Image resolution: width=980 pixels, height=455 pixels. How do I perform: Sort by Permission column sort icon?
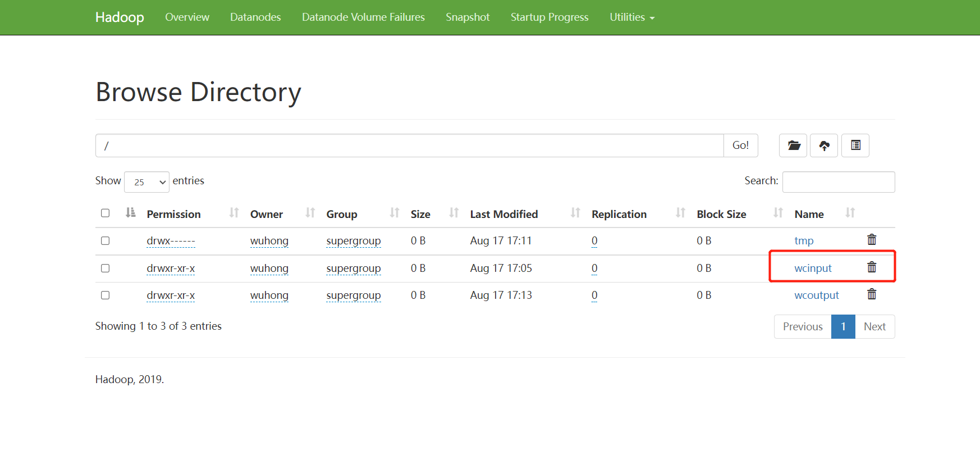[x=234, y=213]
